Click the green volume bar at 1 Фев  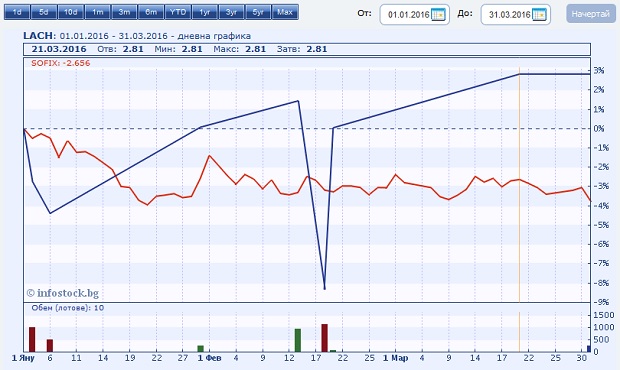pos(200,349)
